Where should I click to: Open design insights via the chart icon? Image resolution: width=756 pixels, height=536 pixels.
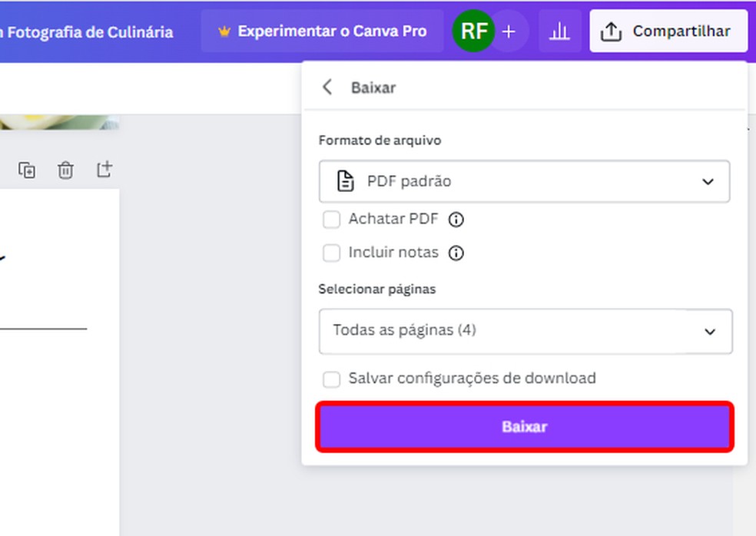tap(560, 31)
